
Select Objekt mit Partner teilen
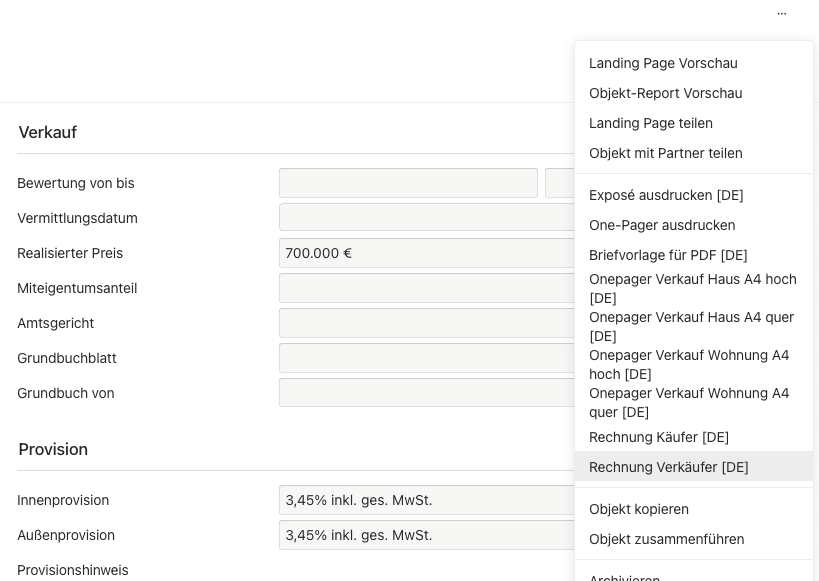(665, 153)
